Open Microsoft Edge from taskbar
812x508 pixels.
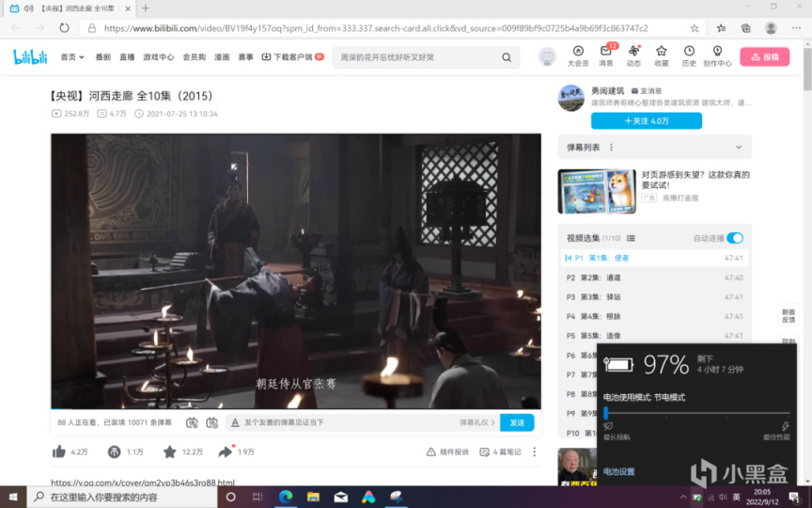point(286,497)
